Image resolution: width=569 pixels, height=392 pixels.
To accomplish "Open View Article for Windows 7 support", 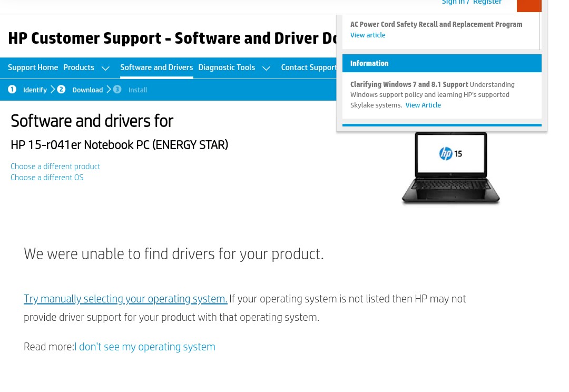I will click(x=423, y=105).
